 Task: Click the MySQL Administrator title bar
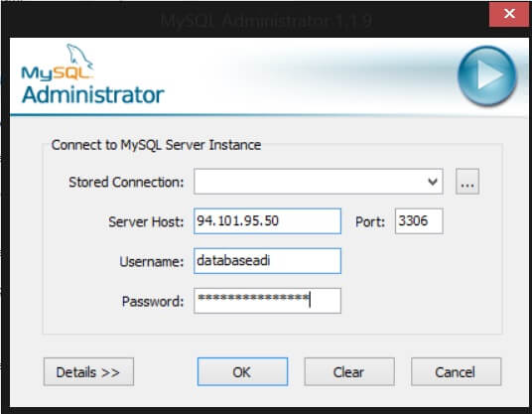266,21
